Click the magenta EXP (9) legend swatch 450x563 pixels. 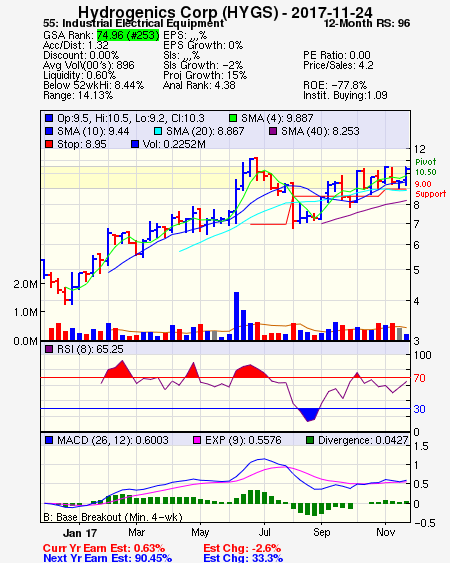pos(197,440)
